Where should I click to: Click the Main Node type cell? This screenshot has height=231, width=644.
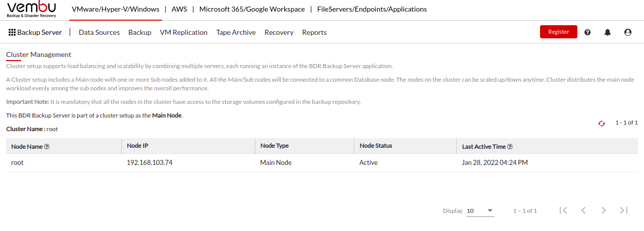click(276, 162)
